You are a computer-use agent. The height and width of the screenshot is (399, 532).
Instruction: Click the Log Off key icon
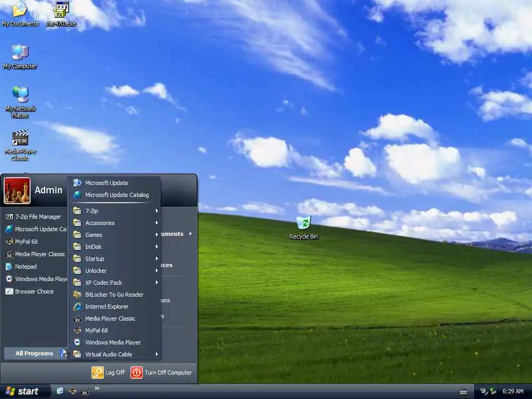tap(97, 373)
